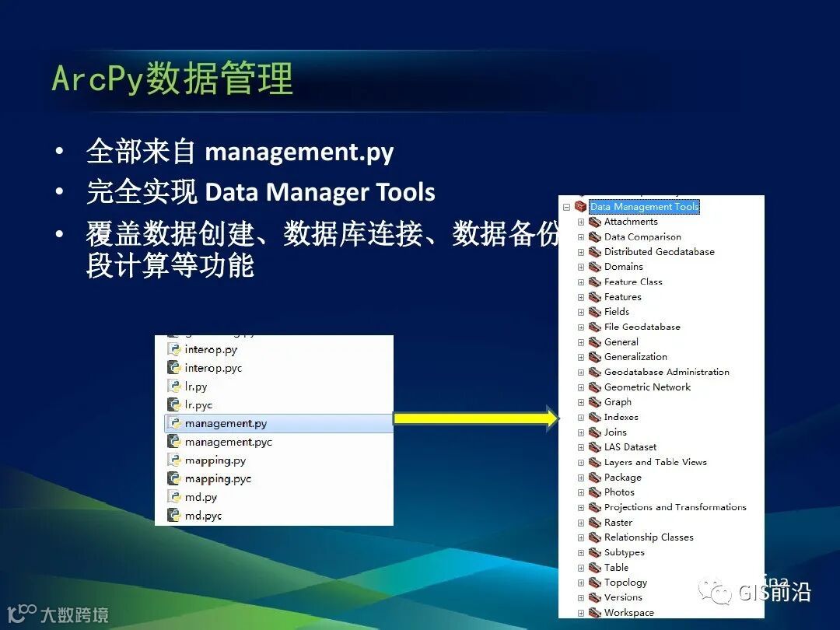Select the Table toolset label
Screen dimensions: 840x630
coord(616,567)
